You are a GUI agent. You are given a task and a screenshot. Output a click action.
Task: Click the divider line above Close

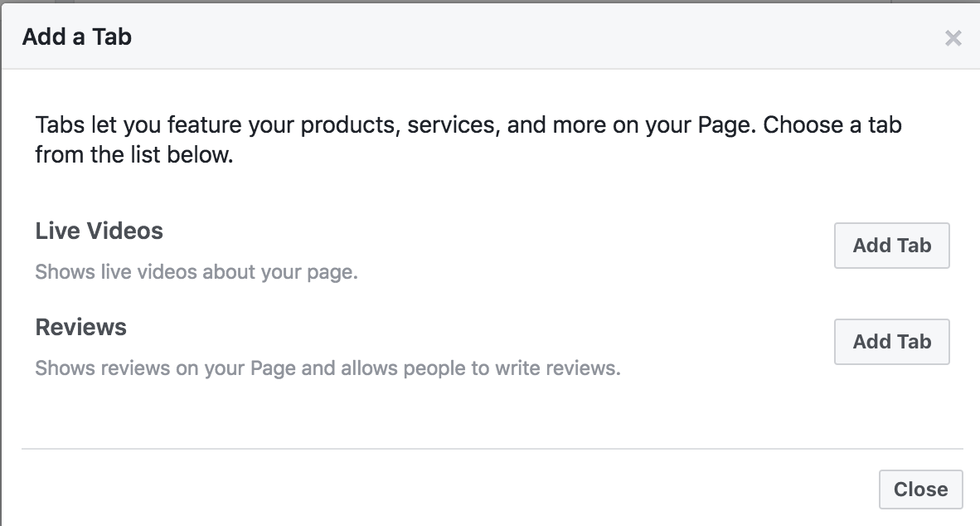pos(492,449)
